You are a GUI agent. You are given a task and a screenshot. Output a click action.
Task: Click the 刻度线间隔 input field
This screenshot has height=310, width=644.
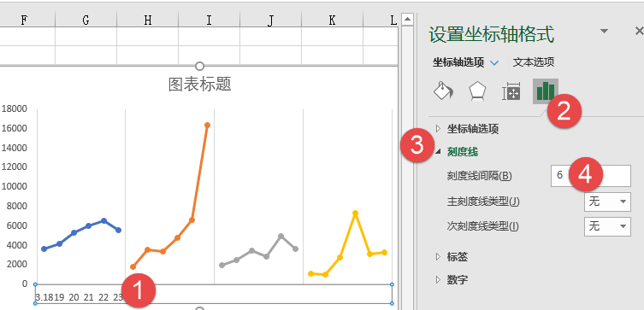tap(591, 176)
